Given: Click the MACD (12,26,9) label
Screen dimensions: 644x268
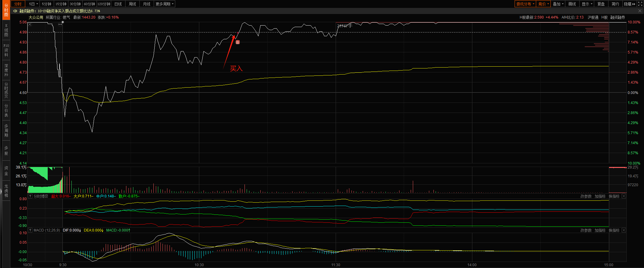Looking at the screenshot, I should [47, 230].
